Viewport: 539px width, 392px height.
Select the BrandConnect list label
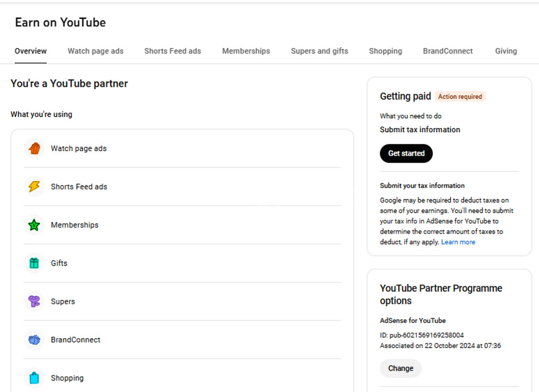pos(76,340)
